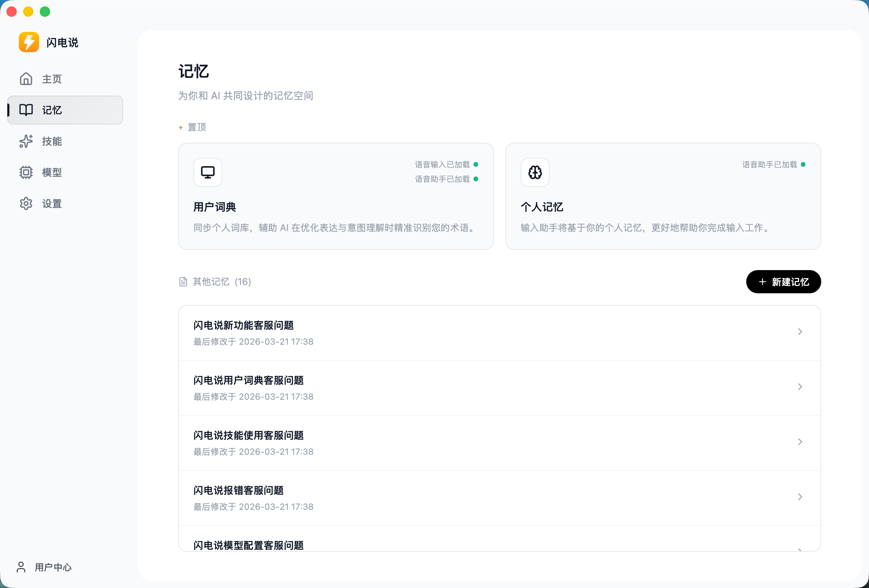Click 语音输入已加载 status on 用户词典

click(446, 164)
